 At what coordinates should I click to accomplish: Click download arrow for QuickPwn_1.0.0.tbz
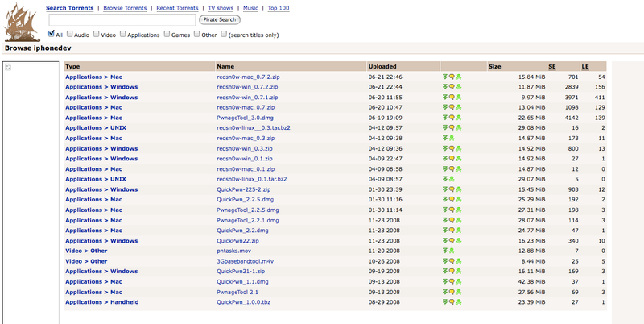pos(445,301)
